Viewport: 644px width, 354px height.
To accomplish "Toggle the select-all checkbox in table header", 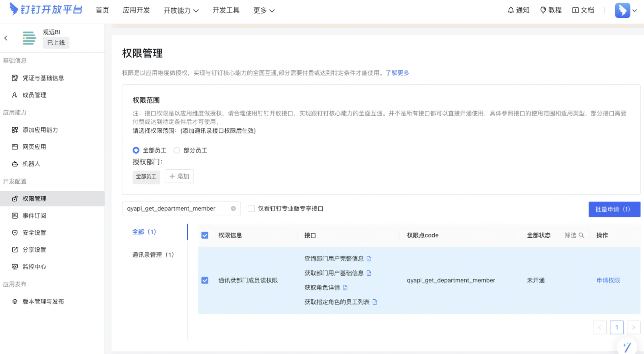I will (x=205, y=235).
